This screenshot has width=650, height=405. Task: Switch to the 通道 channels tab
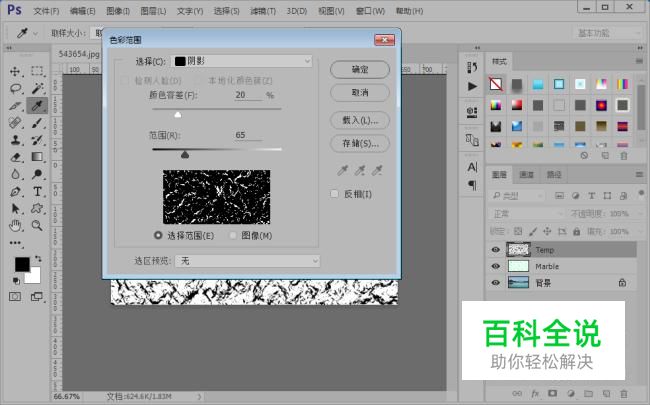click(x=526, y=175)
